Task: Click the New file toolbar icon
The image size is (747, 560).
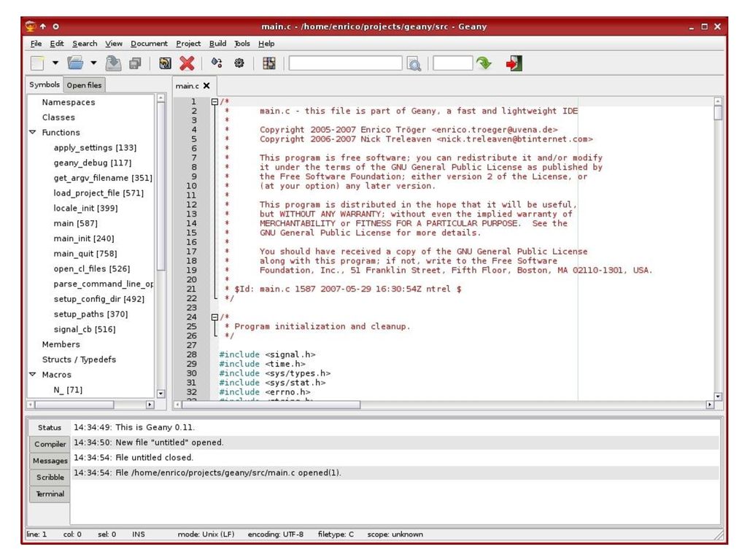Action: 37,63
